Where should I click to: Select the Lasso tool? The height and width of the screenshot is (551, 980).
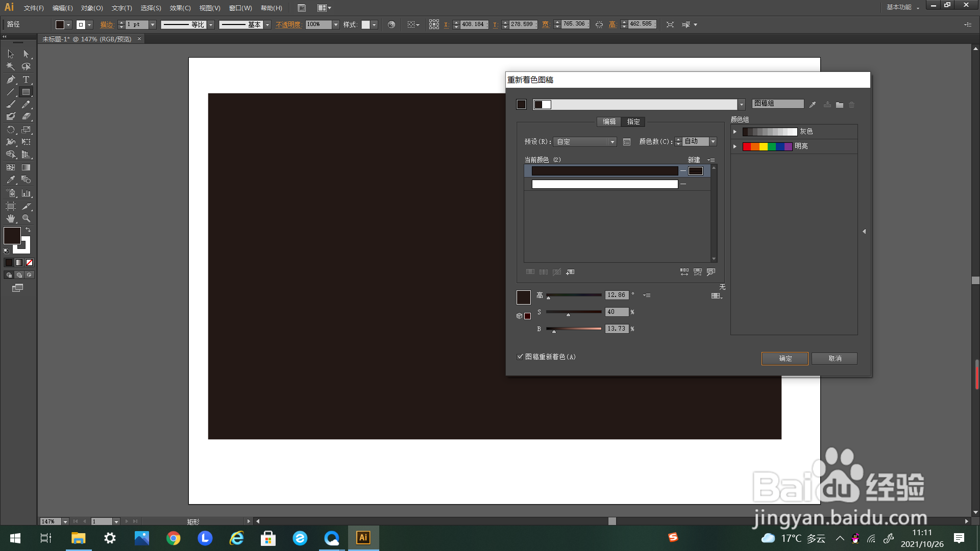pos(26,67)
